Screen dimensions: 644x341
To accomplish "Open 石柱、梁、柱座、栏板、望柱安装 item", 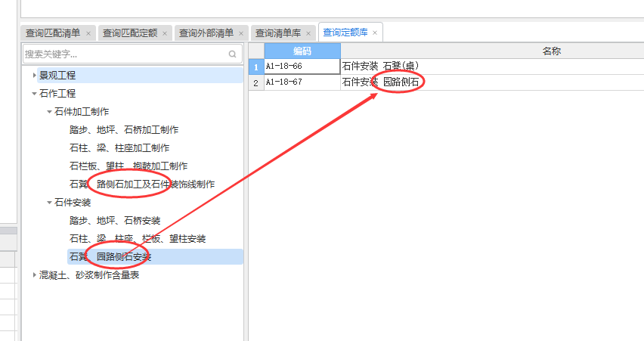I will click(x=138, y=239).
